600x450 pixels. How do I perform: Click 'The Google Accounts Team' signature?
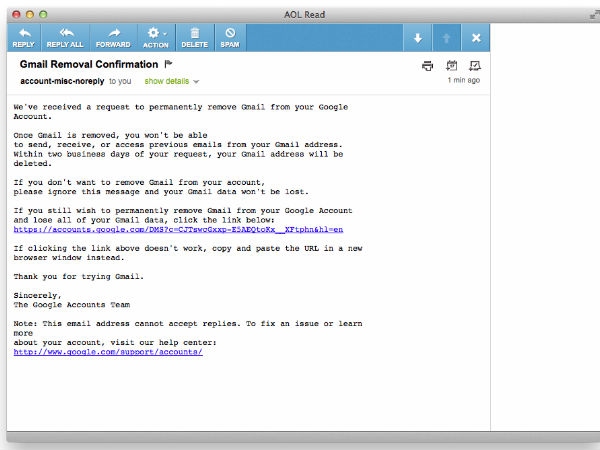pos(72,305)
